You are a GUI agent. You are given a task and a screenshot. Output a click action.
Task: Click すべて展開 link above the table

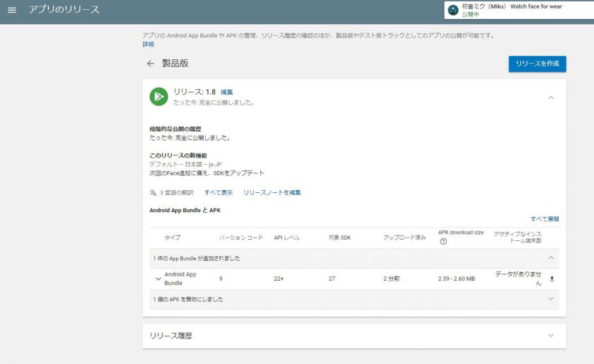tap(544, 219)
